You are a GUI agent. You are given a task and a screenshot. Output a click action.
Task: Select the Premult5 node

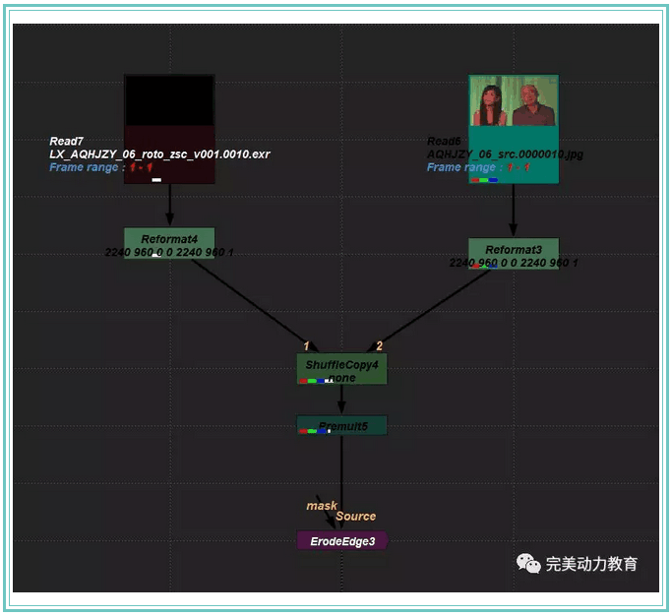[341, 425]
